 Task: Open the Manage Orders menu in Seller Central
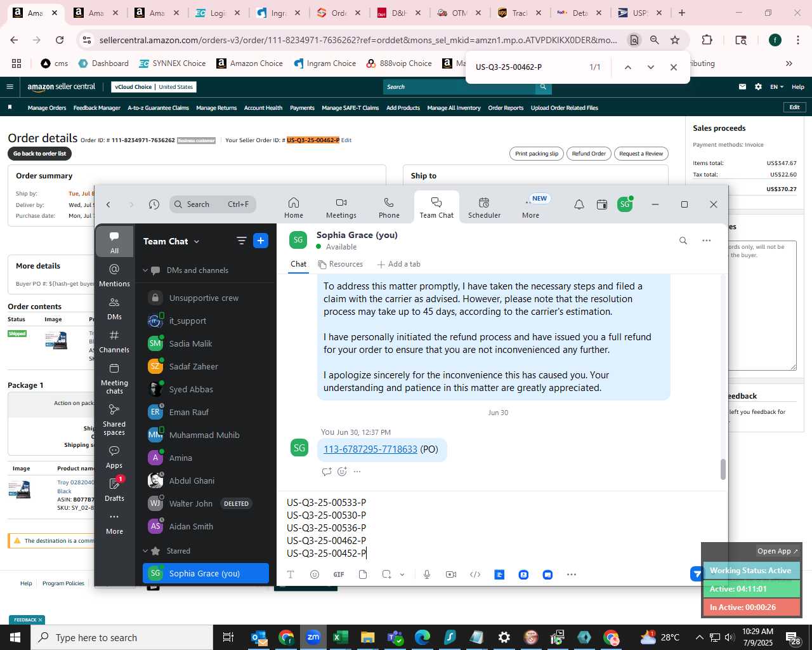[x=47, y=108]
